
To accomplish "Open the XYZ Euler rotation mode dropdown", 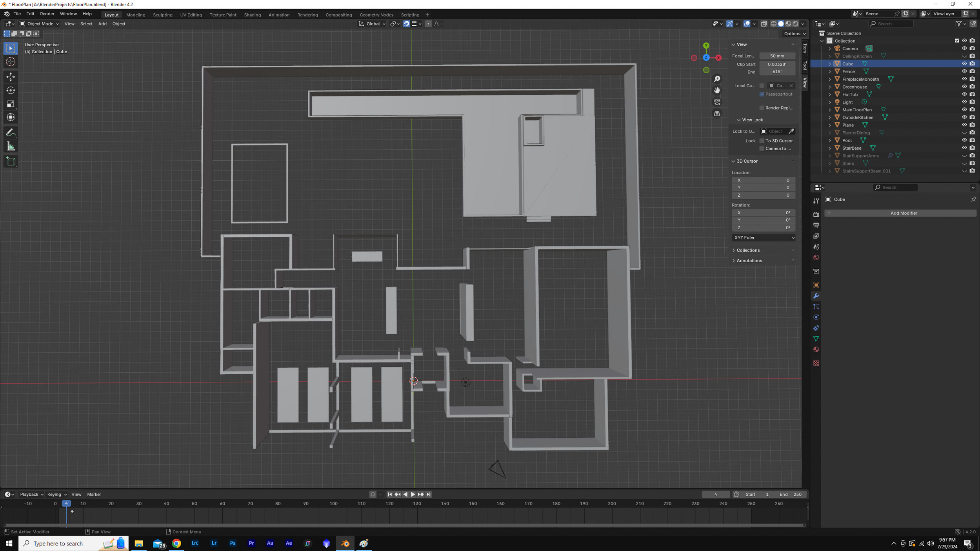I will (x=763, y=237).
